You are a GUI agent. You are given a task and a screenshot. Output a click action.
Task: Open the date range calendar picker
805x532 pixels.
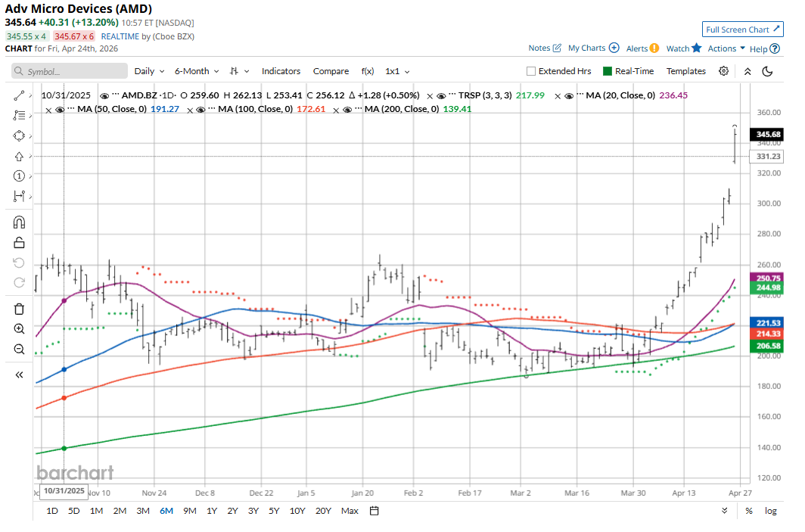(x=375, y=511)
